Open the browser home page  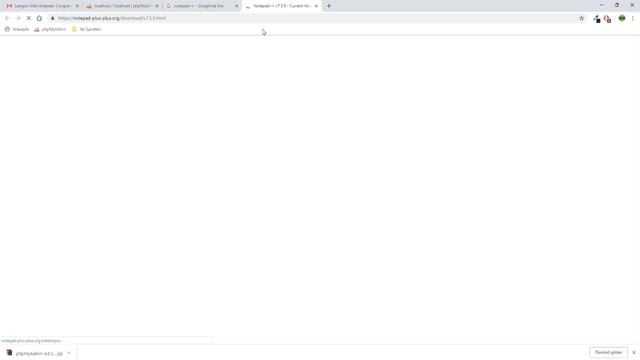pyautogui.click(x=39, y=18)
